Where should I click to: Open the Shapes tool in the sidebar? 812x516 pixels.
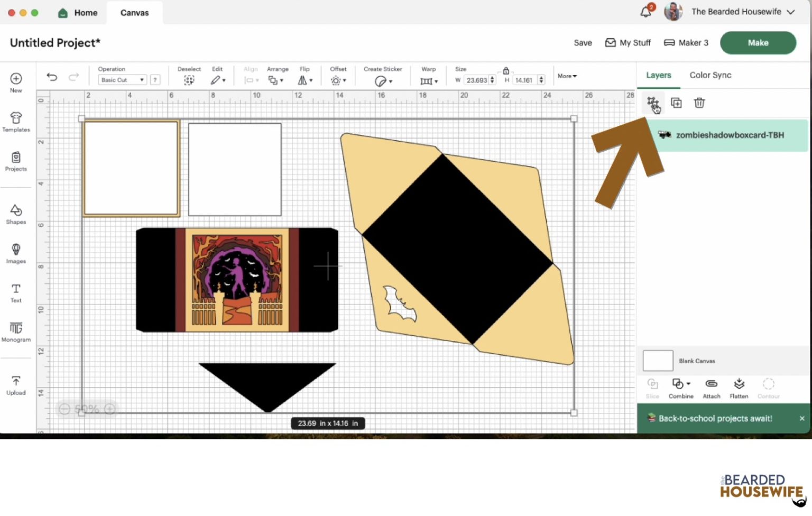[16, 214]
